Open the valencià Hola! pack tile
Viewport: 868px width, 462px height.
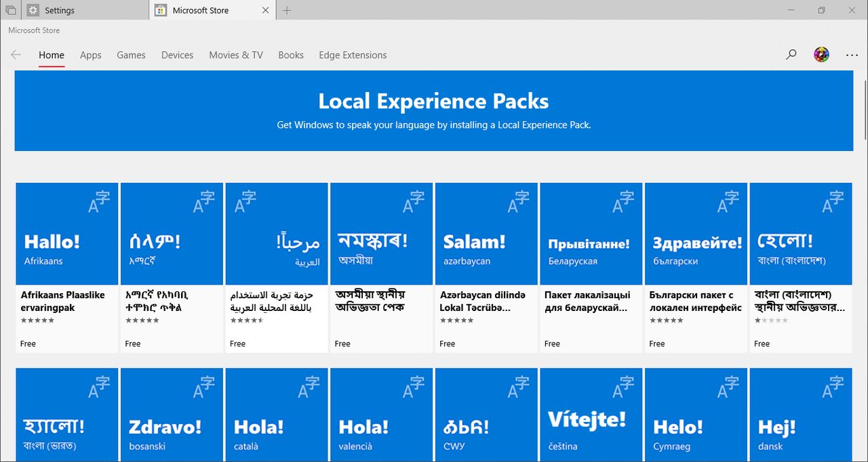coord(381,415)
